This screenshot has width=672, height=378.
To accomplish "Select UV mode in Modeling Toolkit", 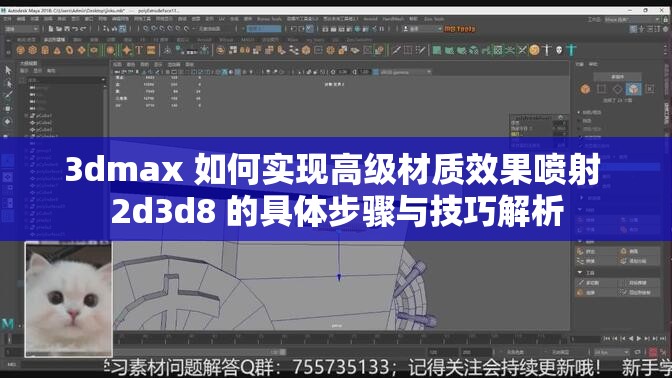I will click(650, 89).
